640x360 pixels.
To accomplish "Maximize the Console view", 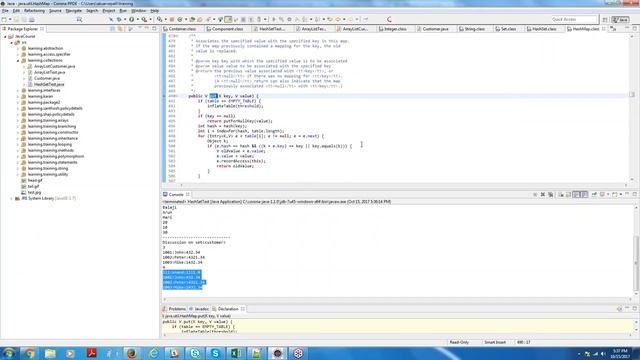I will (x=635, y=195).
